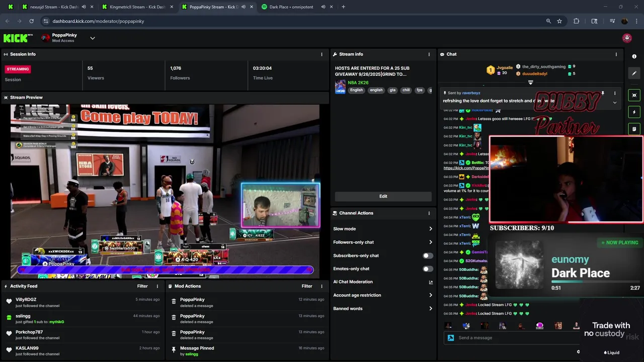The width and height of the screenshot is (644, 362).
Task: Click the 'gta' stream tag
Action: click(392, 90)
